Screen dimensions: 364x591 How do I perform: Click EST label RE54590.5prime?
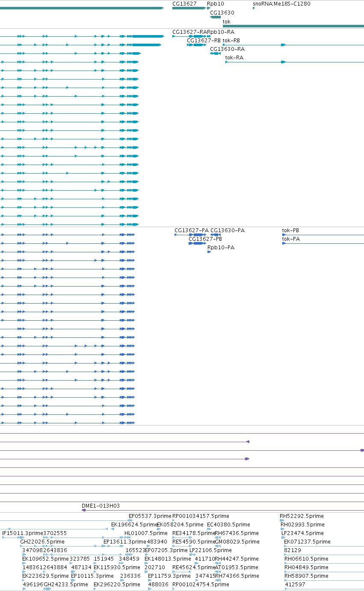pyautogui.click(x=194, y=542)
